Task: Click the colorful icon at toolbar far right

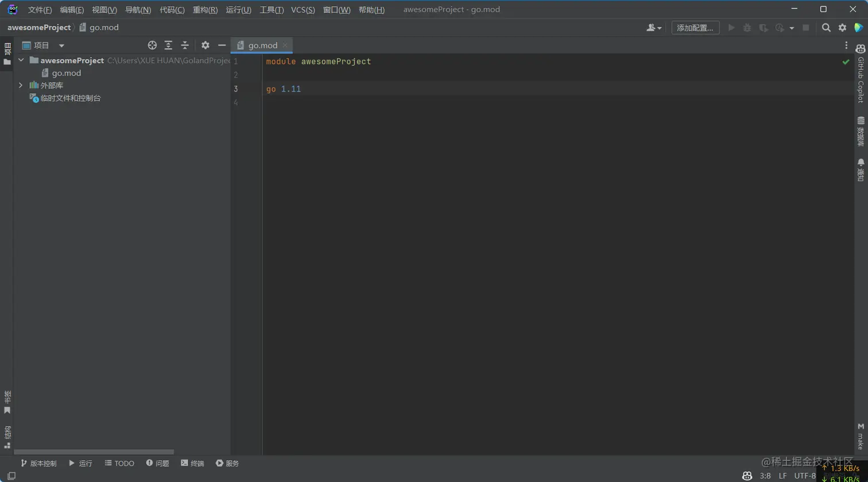Action: pyautogui.click(x=858, y=28)
